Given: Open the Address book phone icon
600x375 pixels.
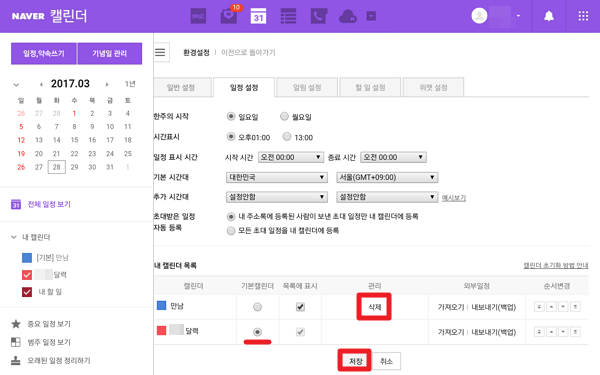Looking at the screenshot, I should coord(318,16).
